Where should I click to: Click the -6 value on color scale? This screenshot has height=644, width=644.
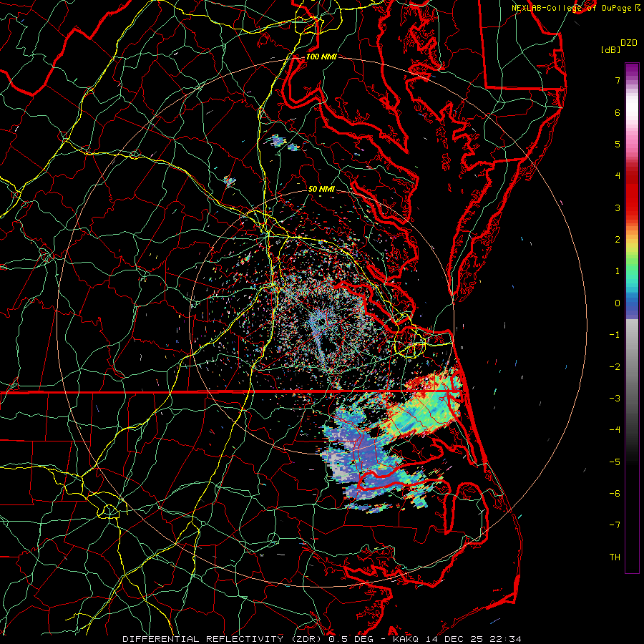point(615,493)
